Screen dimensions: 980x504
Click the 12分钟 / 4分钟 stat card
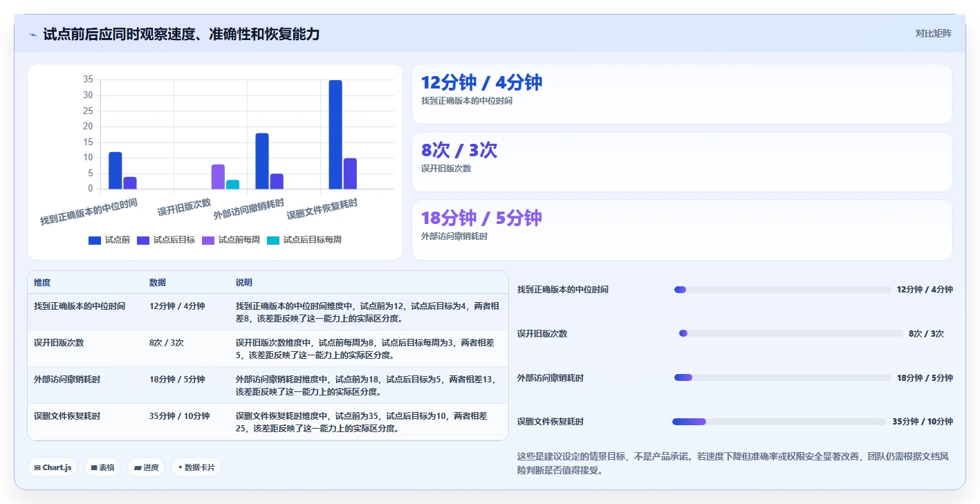point(682,94)
